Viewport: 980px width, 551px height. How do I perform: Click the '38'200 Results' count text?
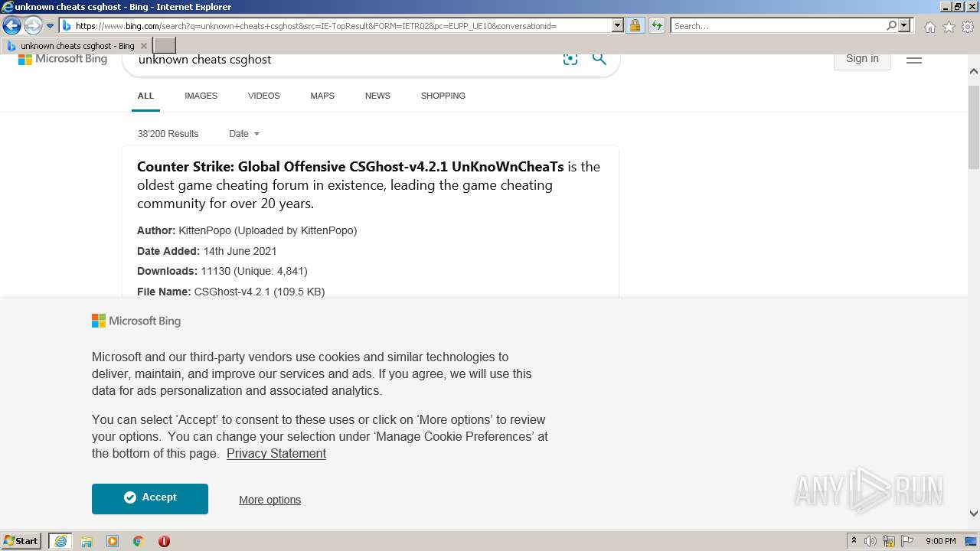coord(168,134)
